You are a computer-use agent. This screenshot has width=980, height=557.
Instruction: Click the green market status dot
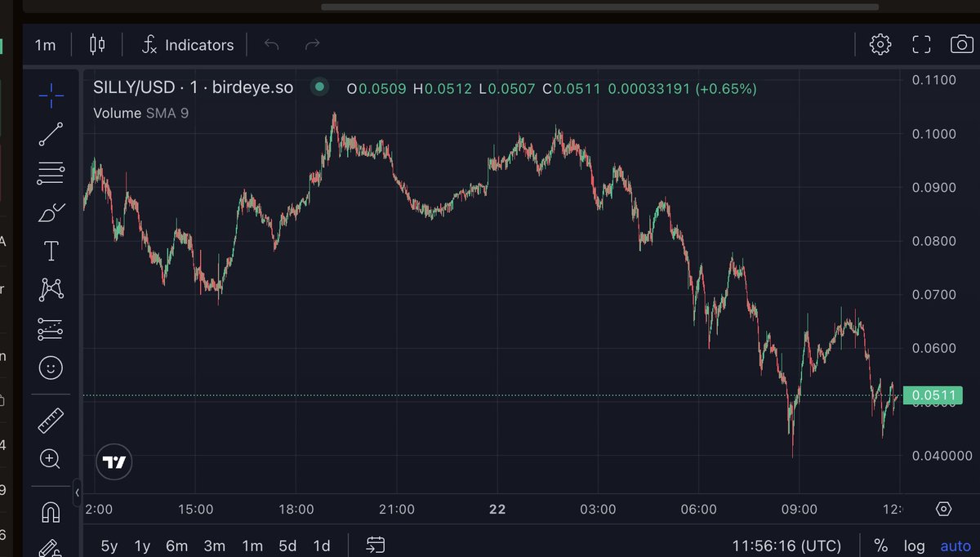click(x=319, y=87)
